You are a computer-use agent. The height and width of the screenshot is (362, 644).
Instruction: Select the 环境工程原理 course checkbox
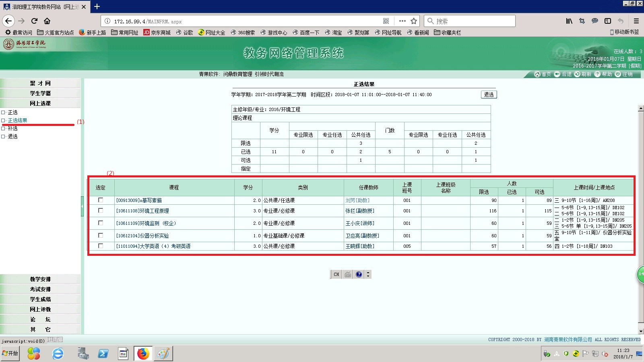(x=101, y=210)
